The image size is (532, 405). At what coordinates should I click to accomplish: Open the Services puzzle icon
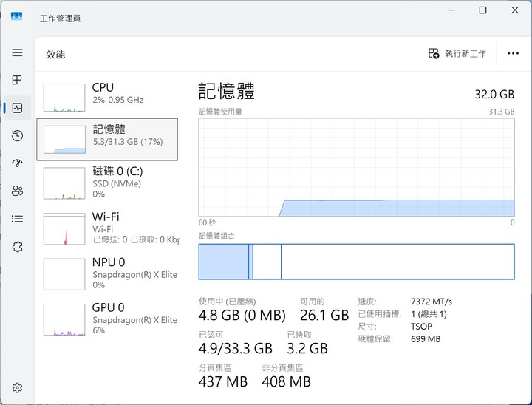point(17,246)
